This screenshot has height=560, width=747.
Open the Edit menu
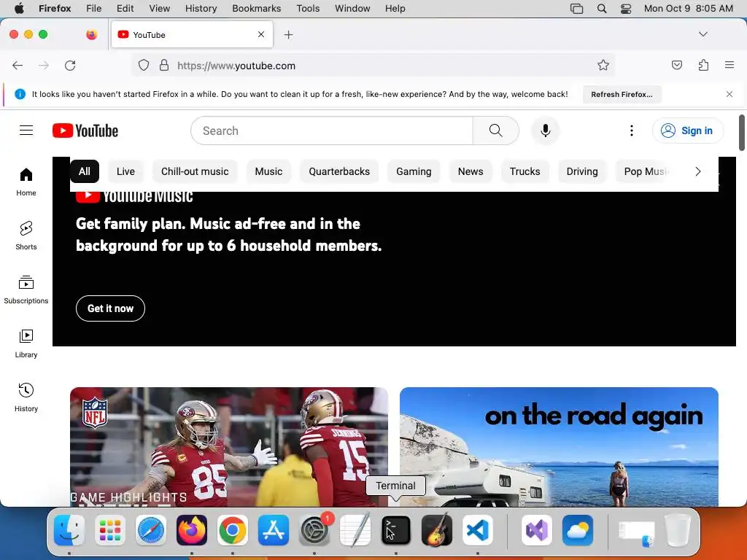125,9
